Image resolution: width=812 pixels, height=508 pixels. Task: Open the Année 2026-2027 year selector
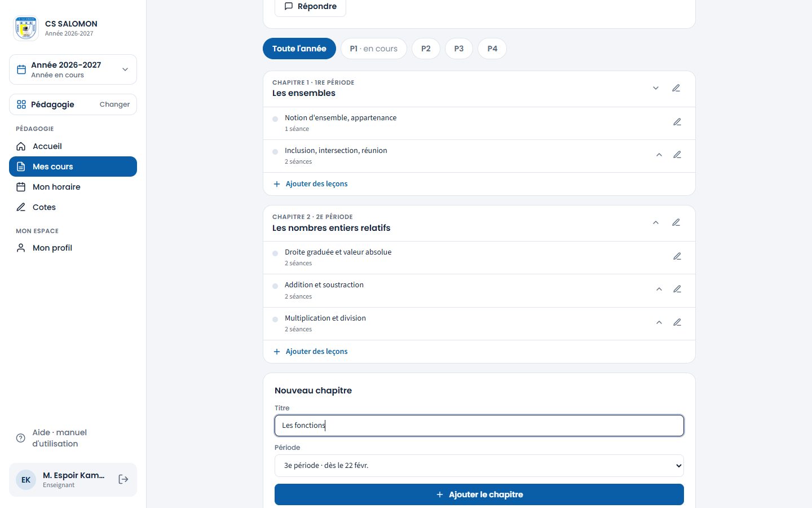[x=73, y=69]
